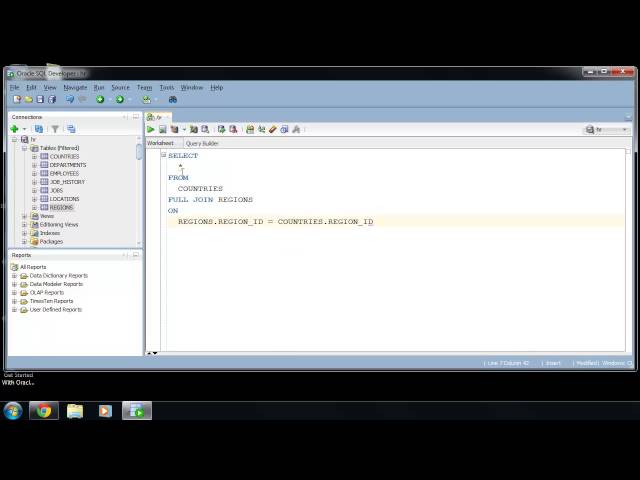The image size is (640, 480).
Task: Collapse the SELECT statement code fold
Action: pos(164,155)
